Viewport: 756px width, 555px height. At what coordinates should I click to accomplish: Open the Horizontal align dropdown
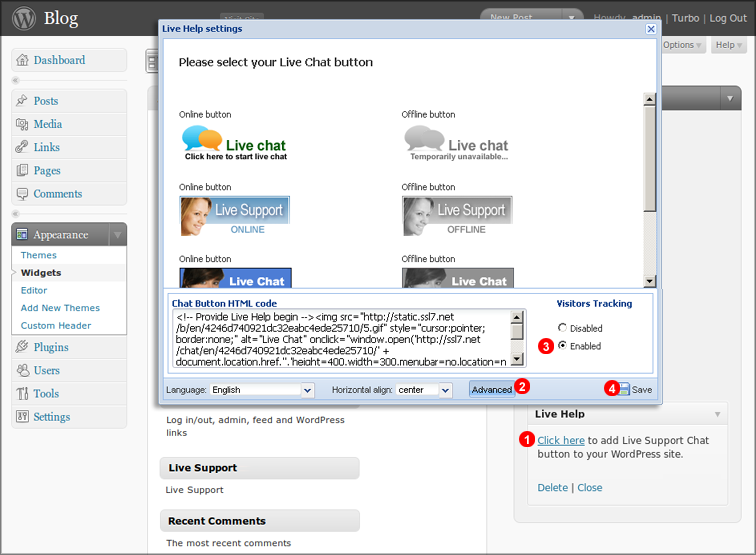446,390
